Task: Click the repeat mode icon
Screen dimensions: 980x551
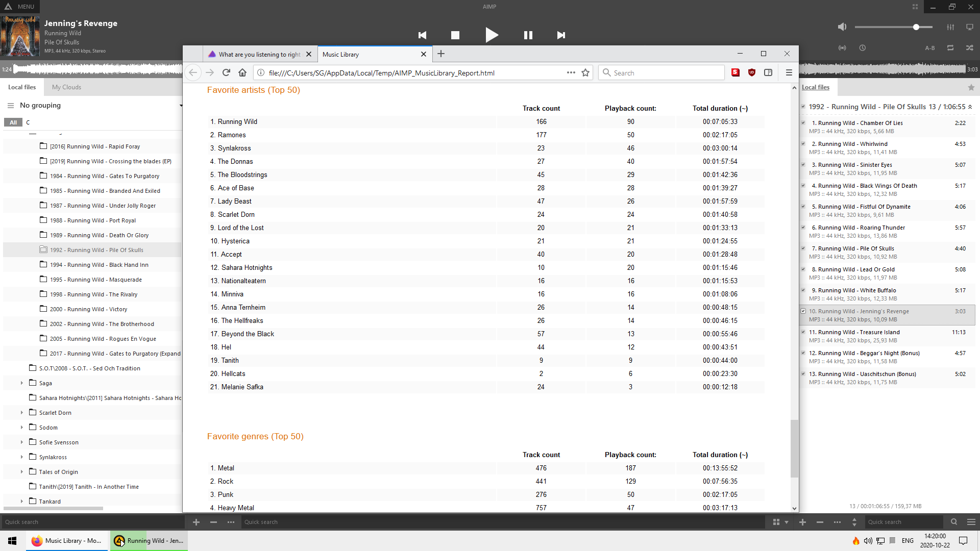Action: click(x=950, y=48)
